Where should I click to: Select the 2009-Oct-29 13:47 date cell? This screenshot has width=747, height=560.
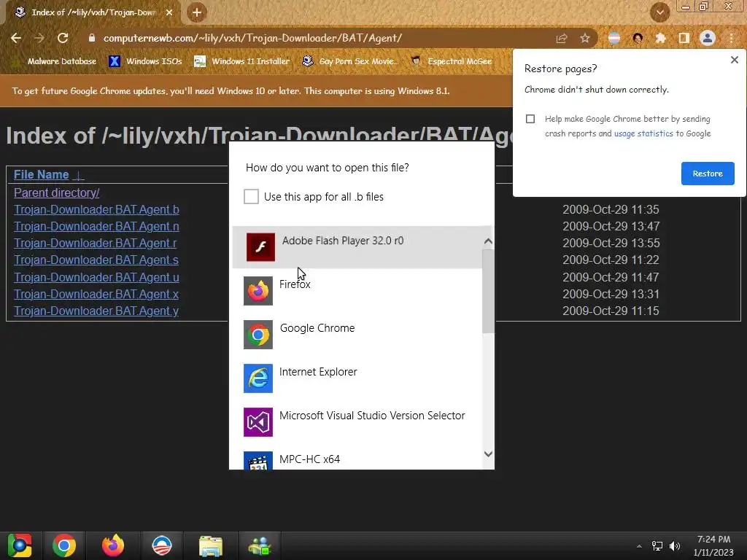point(611,226)
